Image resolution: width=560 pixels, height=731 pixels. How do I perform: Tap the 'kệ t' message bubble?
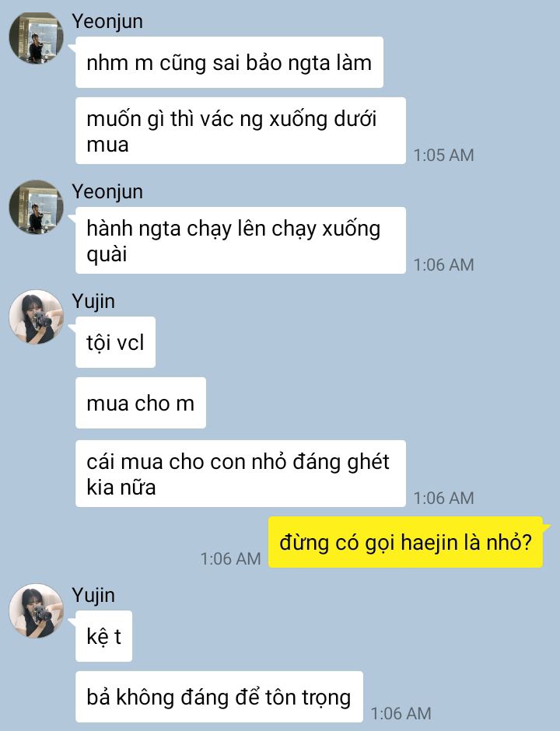pos(104,636)
